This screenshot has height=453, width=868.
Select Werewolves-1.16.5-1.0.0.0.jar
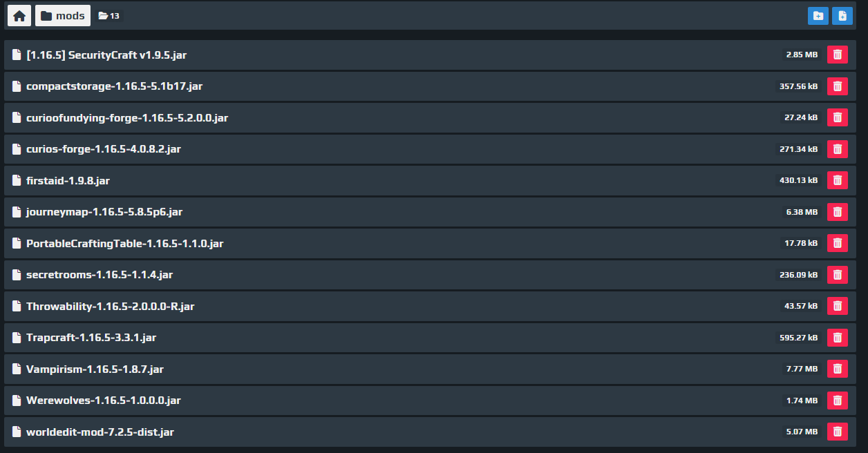point(104,401)
